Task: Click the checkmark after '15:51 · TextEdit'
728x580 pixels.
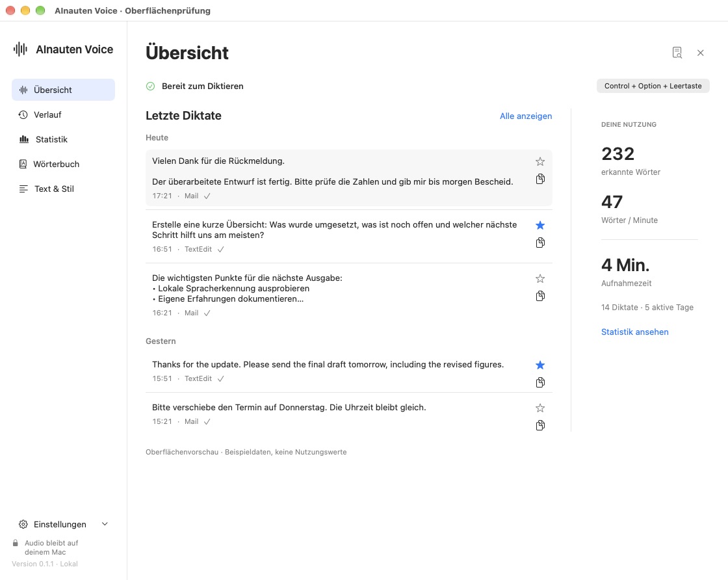Action: pos(220,379)
